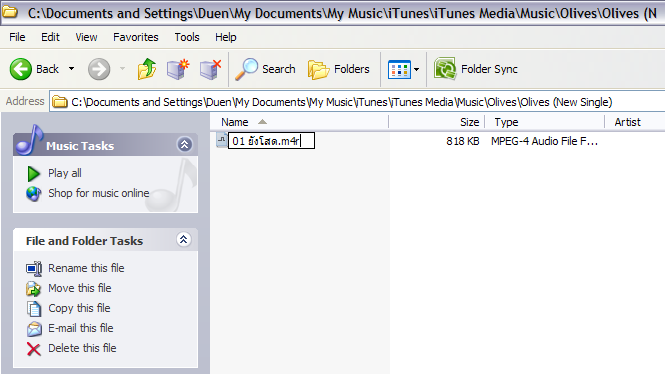Viewport: 665px width, 374px height.
Task: Go up one folder level icon
Action: [147, 69]
